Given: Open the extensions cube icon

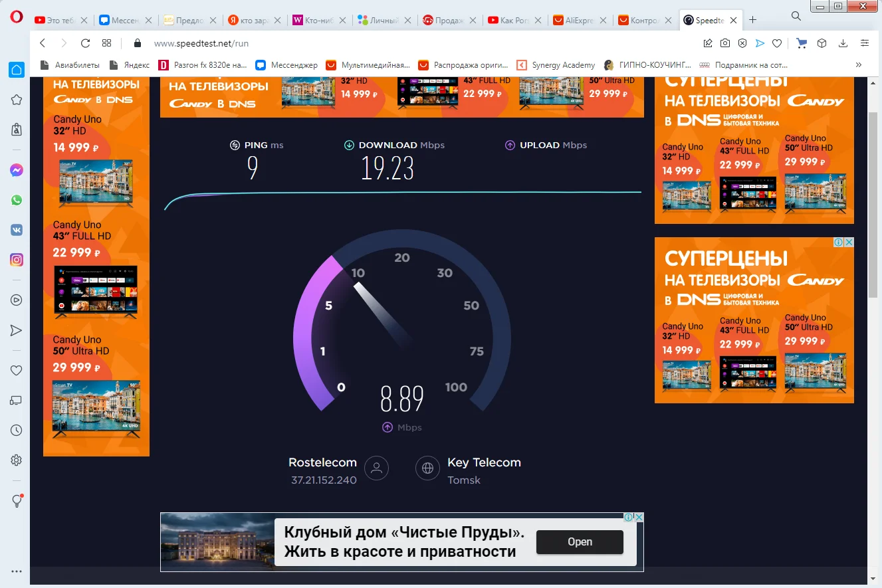Looking at the screenshot, I should coord(822,43).
